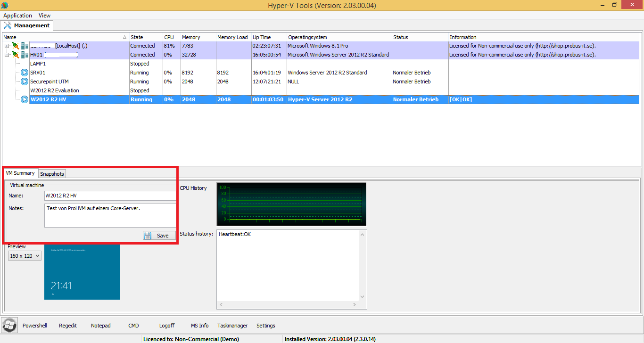Select the LAMP1 virtual machine row
The width and height of the screenshot is (644, 343).
[x=38, y=64]
